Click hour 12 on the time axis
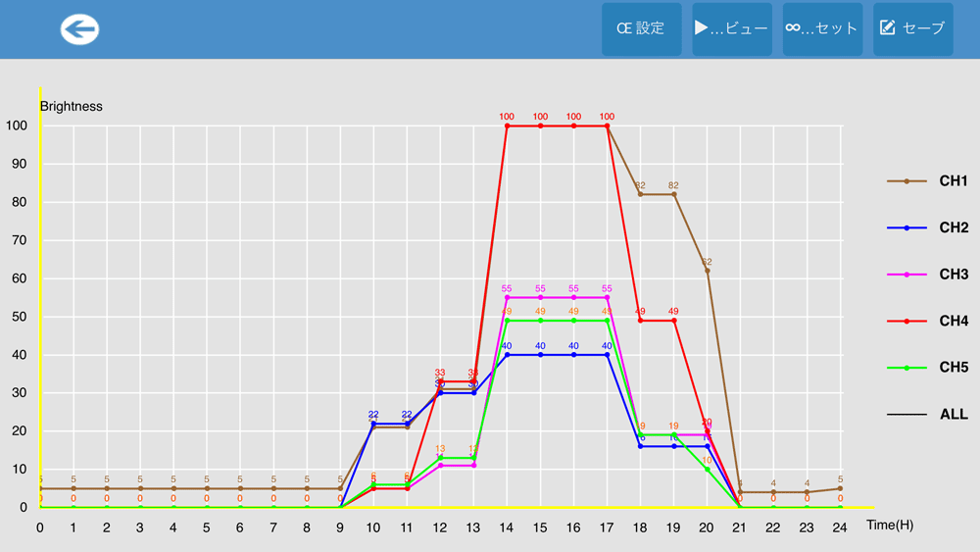 (x=440, y=527)
